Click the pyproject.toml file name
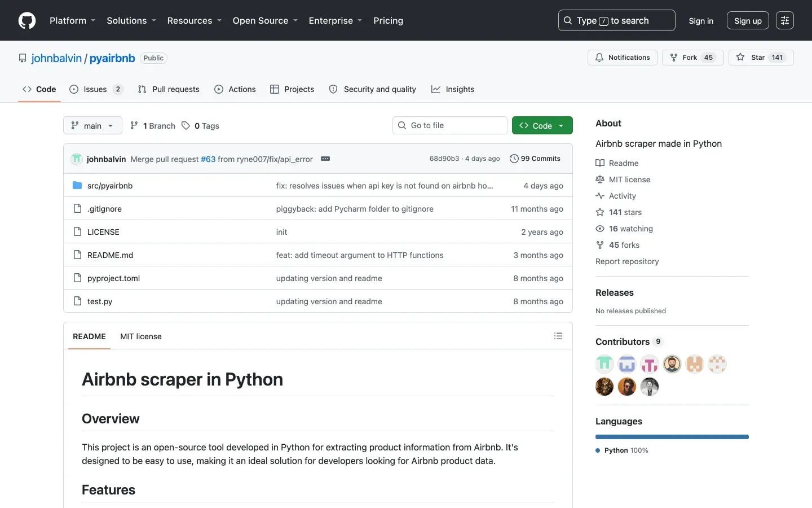The image size is (812, 508). click(x=113, y=278)
